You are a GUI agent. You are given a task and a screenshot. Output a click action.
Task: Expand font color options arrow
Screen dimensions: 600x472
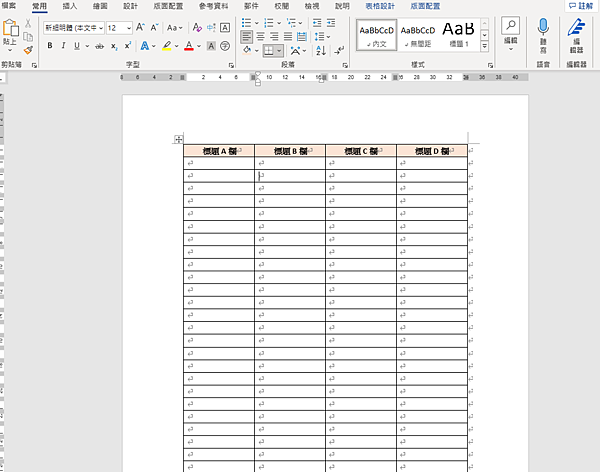199,46
